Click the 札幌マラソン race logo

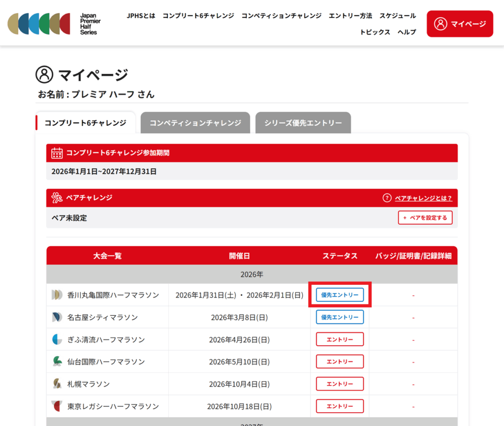(57, 384)
